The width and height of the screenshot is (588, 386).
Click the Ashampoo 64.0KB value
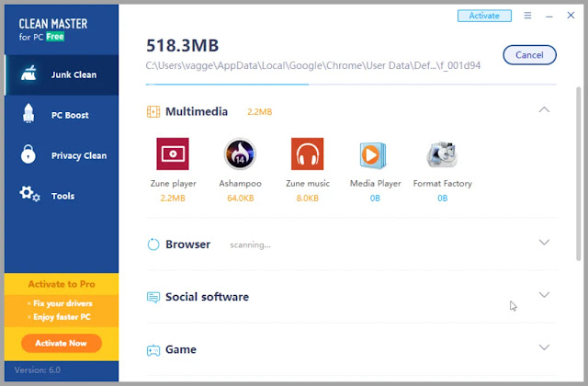click(x=241, y=199)
